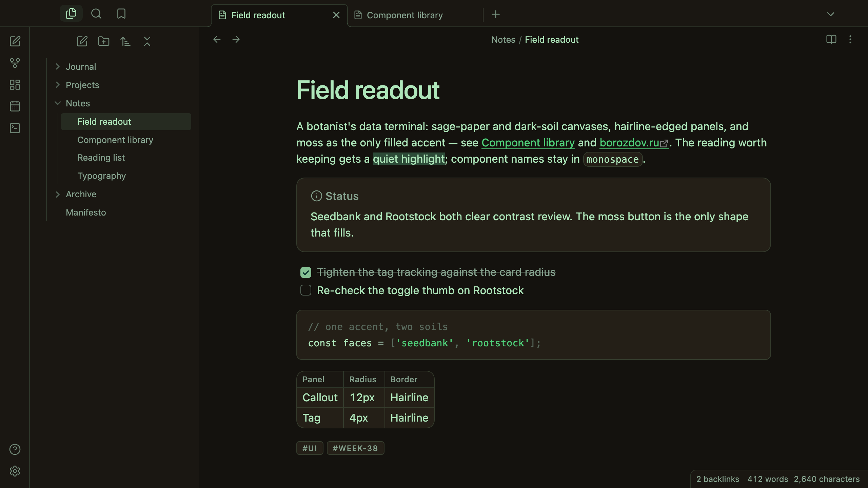The height and width of the screenshot is (488, 868).
Task: Switch to reading view book icon
Action: pos(831,39)
